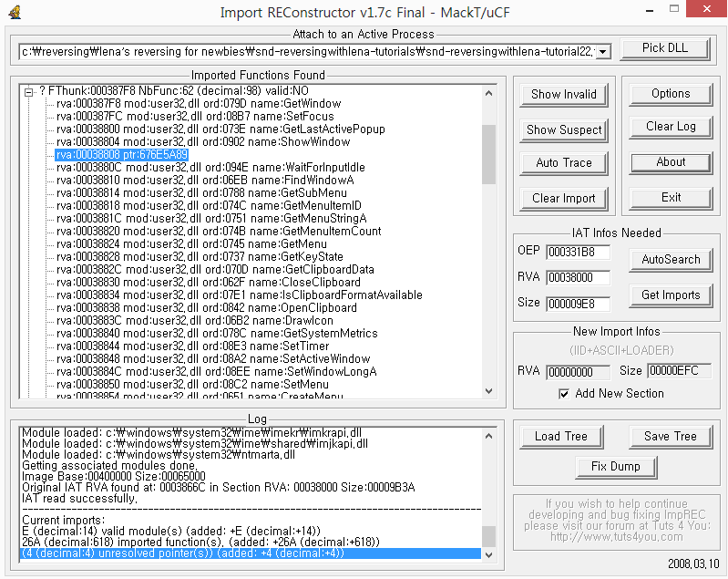This screenshot has width=728, height=579.
Task: Collapse the FThunk:000387F8 tree node
Action: 29,91
